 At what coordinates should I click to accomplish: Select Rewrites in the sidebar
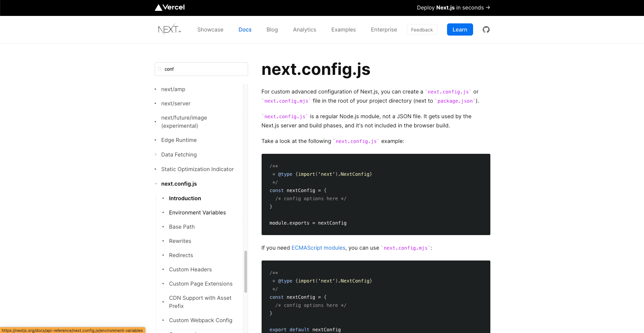coord(180,241)
